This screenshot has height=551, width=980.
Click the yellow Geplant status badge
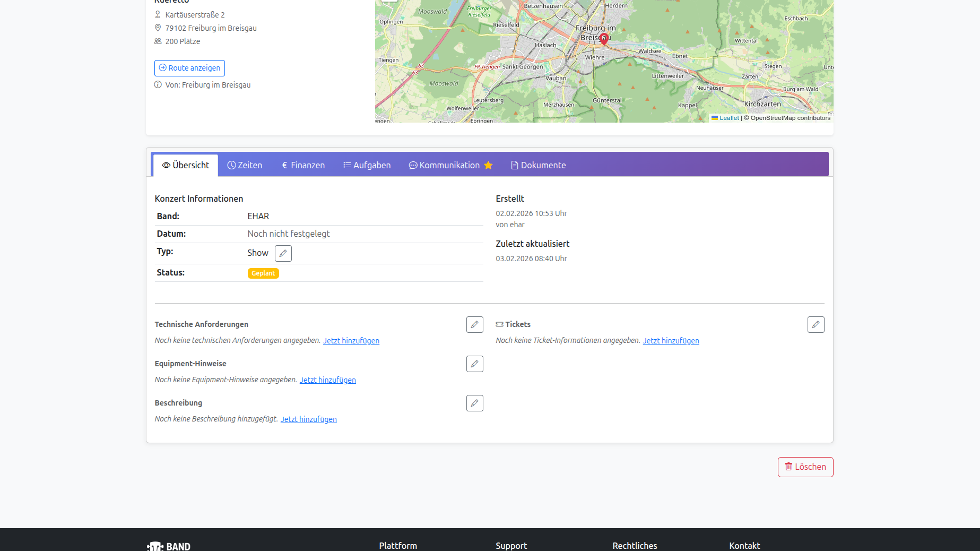tap(263, 273)
